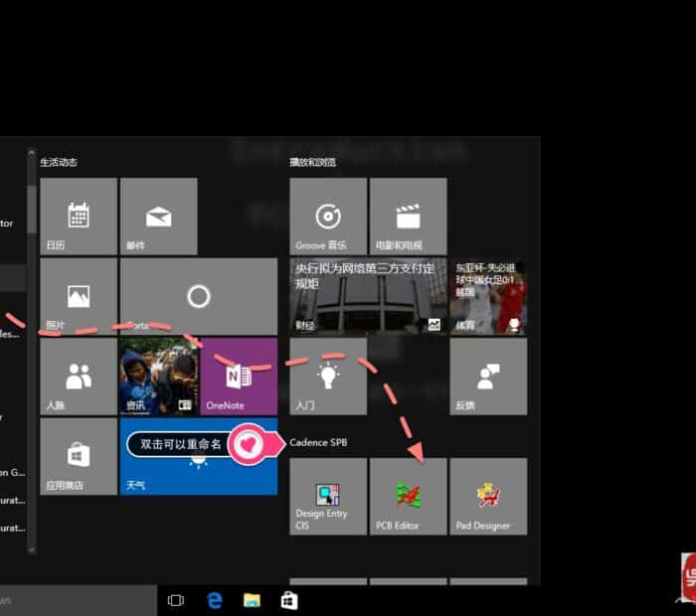Click the Cadence SPB group title
The height and width of the screenshot is (616, 696).
(x=318, y=442)
